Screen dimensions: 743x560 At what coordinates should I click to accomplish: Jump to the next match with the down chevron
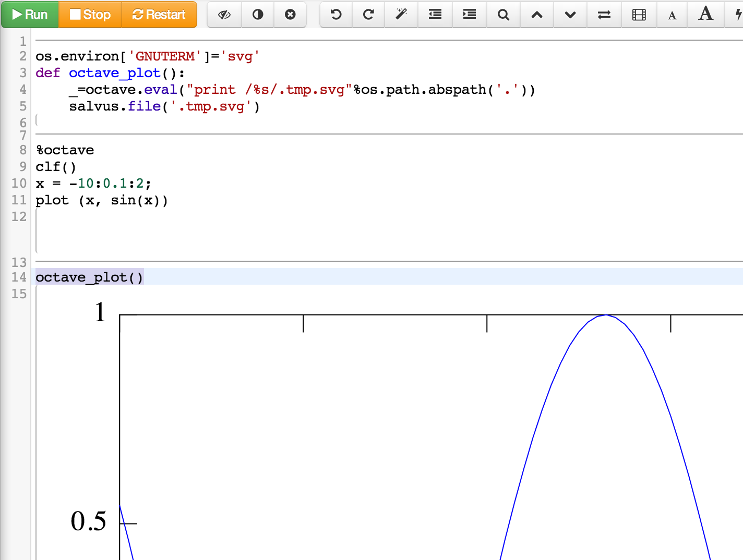click(x=570, y=15)
